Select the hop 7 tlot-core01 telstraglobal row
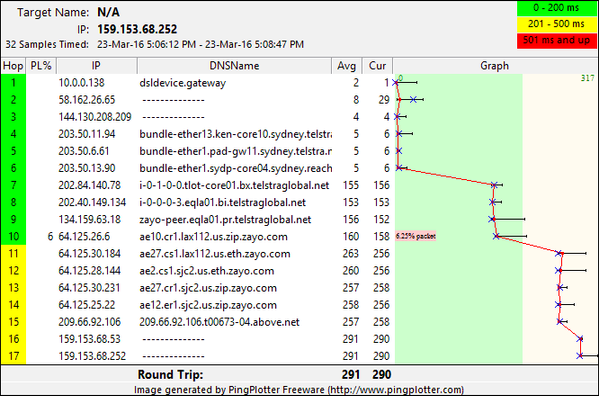 (299, 186)
